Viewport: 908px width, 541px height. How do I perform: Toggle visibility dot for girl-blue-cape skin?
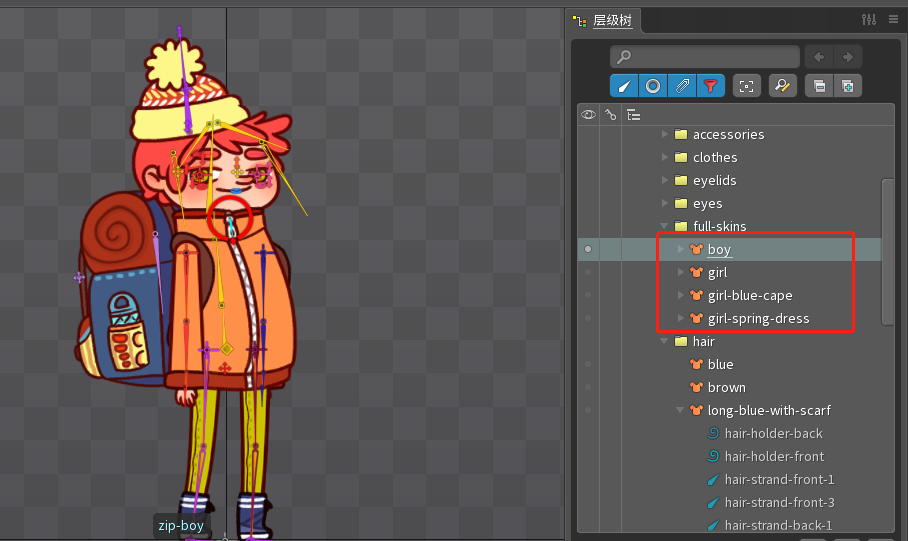[588, 295]
